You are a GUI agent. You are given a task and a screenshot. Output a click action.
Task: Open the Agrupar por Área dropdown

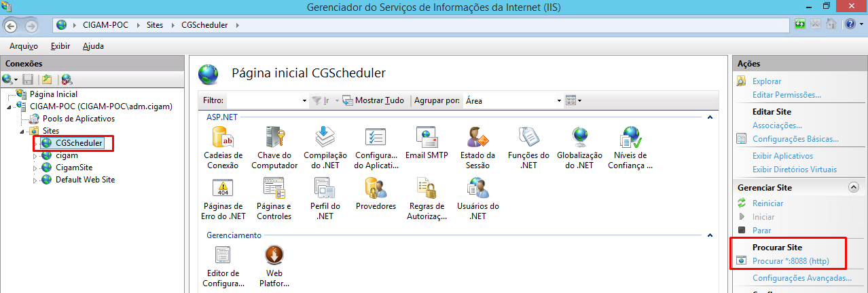click(x=559, y=100)
